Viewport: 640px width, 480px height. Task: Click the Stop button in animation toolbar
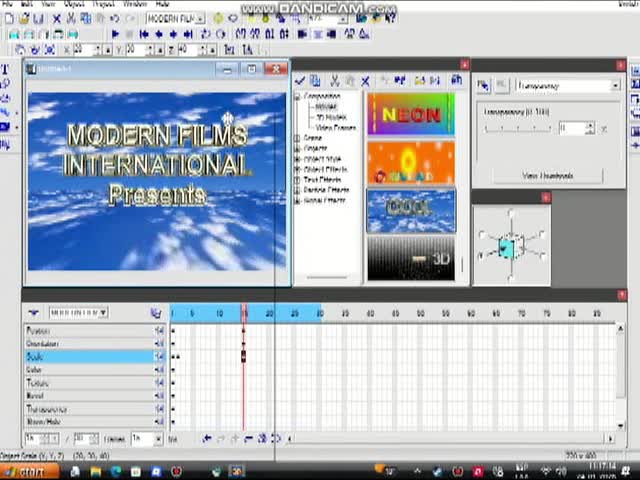click(x=129, y=34)
